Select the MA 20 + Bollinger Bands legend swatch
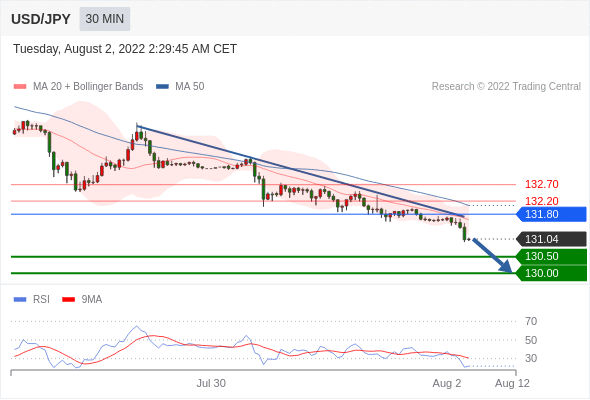This screenshot has width=590, height=400. pos(20,87)
